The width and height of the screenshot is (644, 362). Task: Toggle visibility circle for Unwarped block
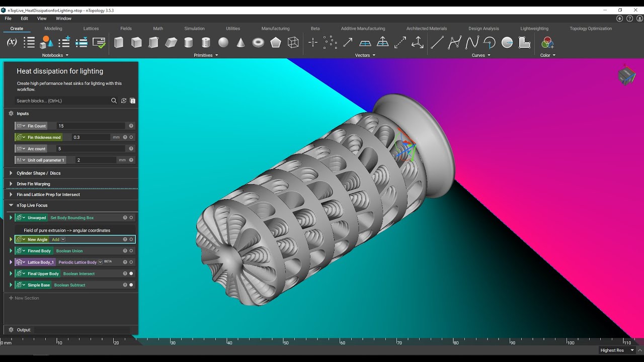[131, 218]
